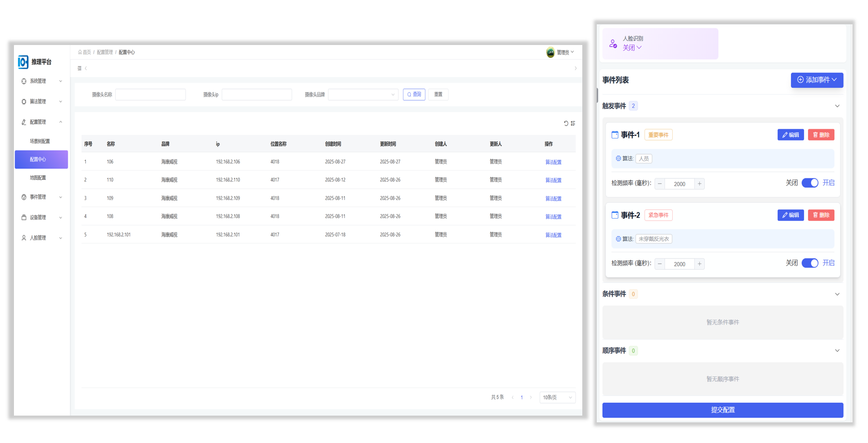Open 场景树配置 in the sidebar
The image size is (868, 443).
pos(40,141)
